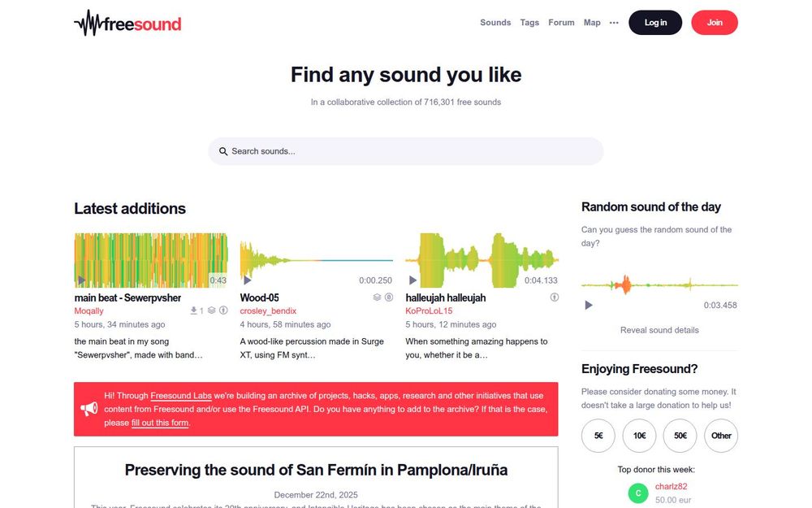This screenshot has height=508, width=812.
Task: Open the Freesound Labs link
Action: (x=181, y=396)
